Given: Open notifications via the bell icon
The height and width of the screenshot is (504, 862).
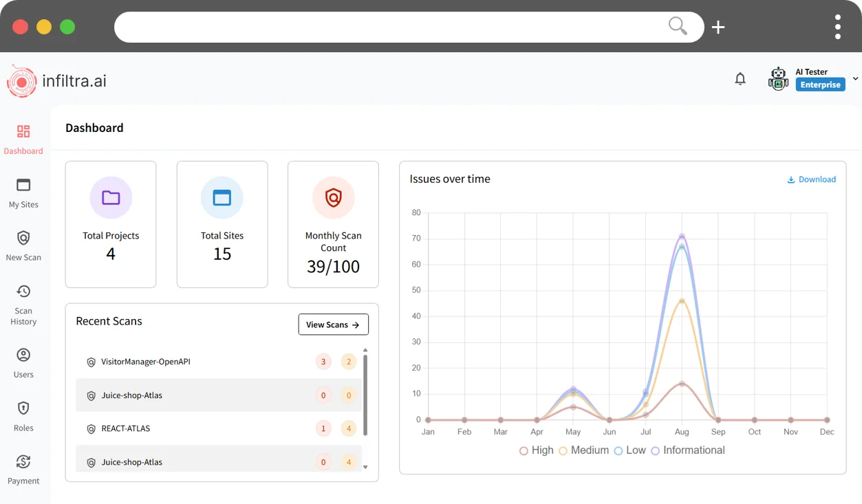Looking at the screenshot, I should point(740,78).
